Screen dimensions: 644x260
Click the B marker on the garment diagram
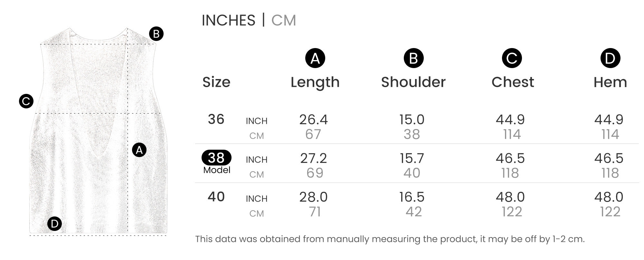(156, 34)
